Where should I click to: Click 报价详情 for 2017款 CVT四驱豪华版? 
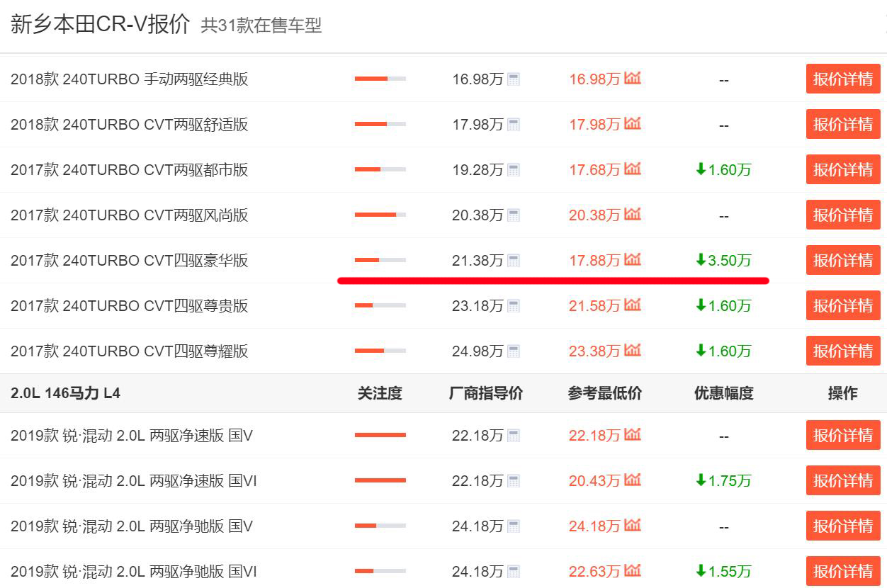pyautogui.click(x=843, y=260)
